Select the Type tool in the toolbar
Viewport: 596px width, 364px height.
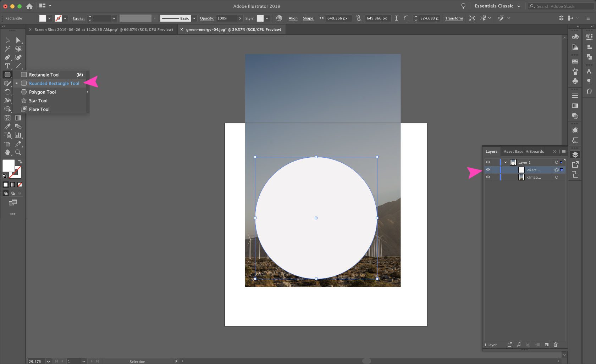7,66
